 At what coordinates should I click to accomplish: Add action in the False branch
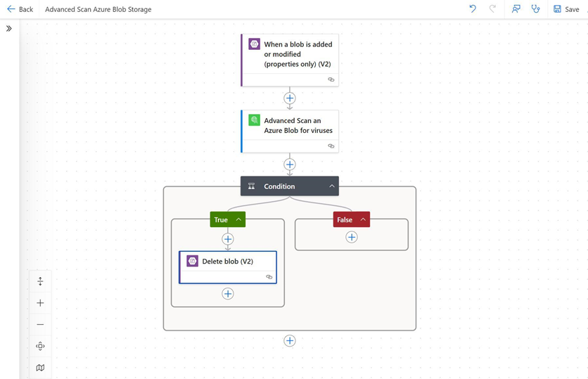(352, 237)
